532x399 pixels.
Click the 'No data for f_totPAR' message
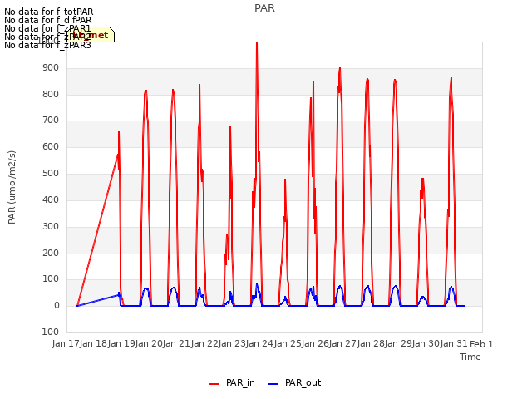48,12
